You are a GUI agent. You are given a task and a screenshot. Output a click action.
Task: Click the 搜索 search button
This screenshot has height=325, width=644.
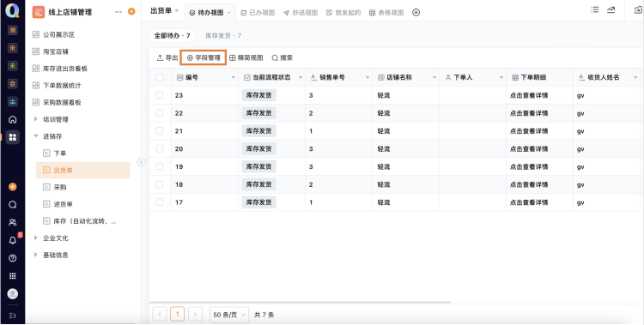point(283,57)
